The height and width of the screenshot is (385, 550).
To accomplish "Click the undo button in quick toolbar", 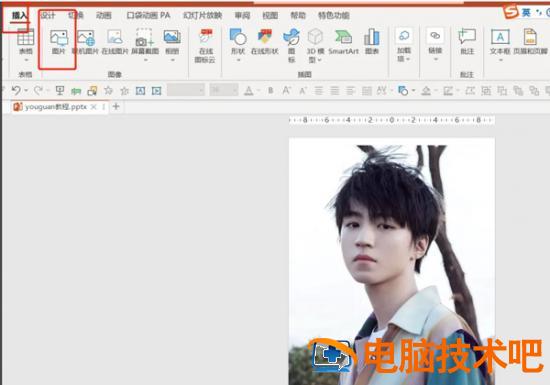I will (x=16, y=91).
